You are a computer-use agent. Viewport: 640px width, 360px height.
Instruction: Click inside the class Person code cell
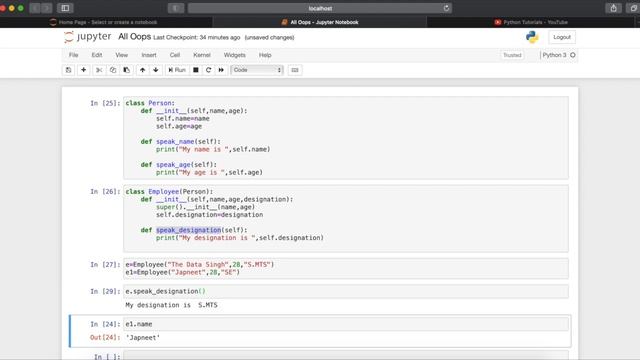(346, 138)
